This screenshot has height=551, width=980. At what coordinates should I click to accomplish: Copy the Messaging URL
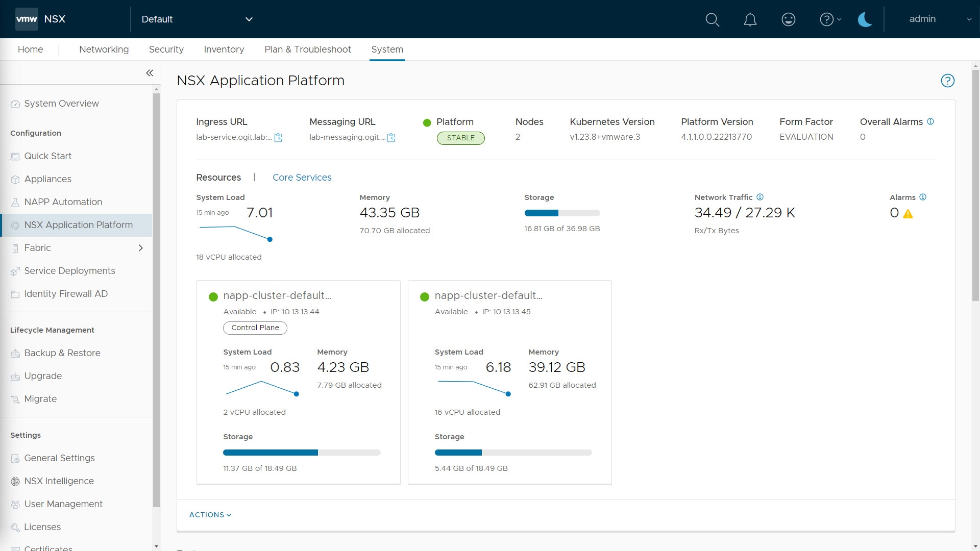[x=391, y=138]
